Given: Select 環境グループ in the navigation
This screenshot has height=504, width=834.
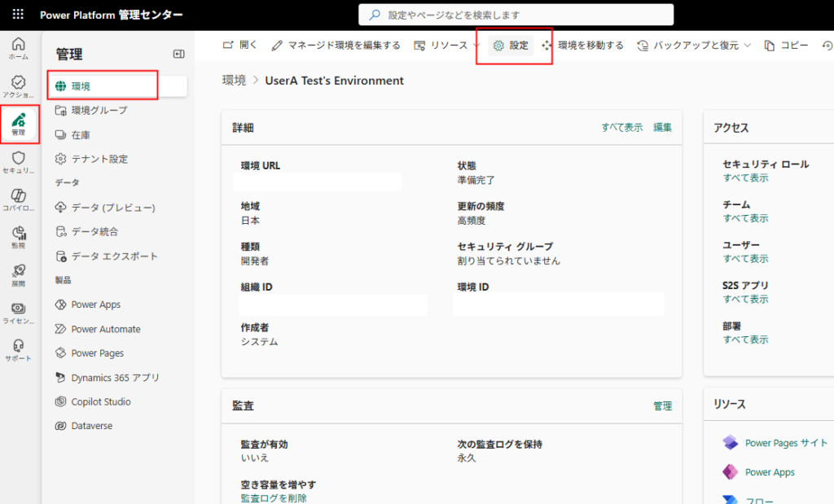Looking at the screenshot, I should 99,110.
